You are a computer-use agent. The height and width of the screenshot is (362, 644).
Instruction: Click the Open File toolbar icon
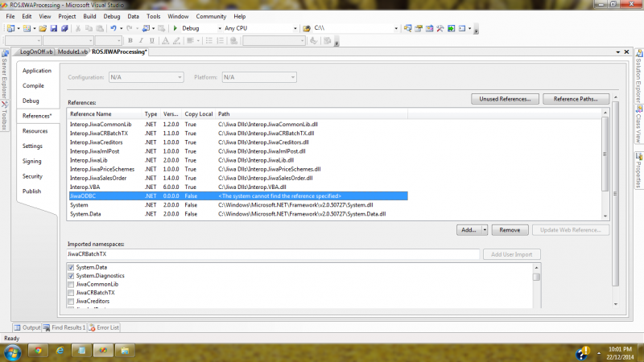click(42, 28)
